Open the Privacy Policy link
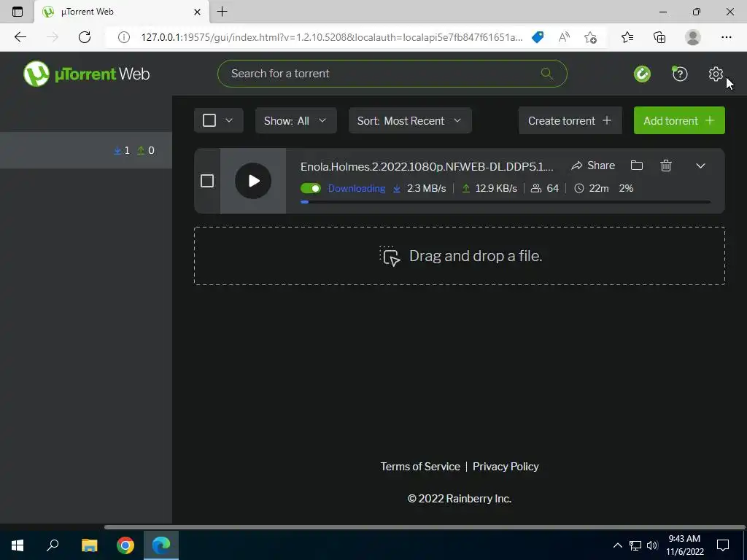747x560 pixels. pyautogui.click(x=506, y=466)
